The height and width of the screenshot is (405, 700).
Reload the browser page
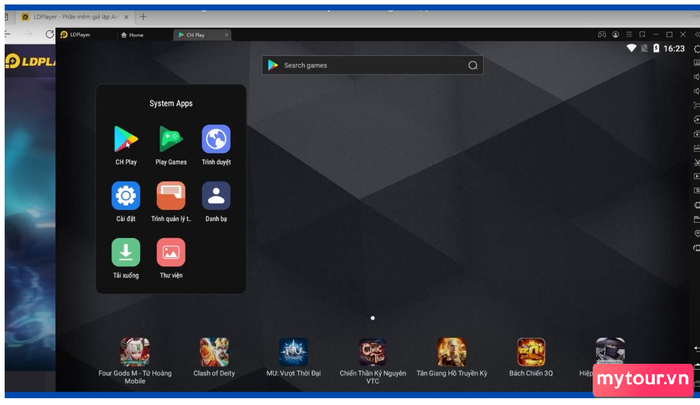tap(49, 34)
